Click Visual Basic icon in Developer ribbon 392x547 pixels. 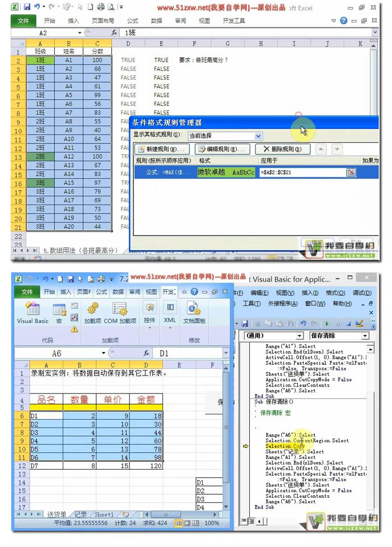(x=32, y=313)
